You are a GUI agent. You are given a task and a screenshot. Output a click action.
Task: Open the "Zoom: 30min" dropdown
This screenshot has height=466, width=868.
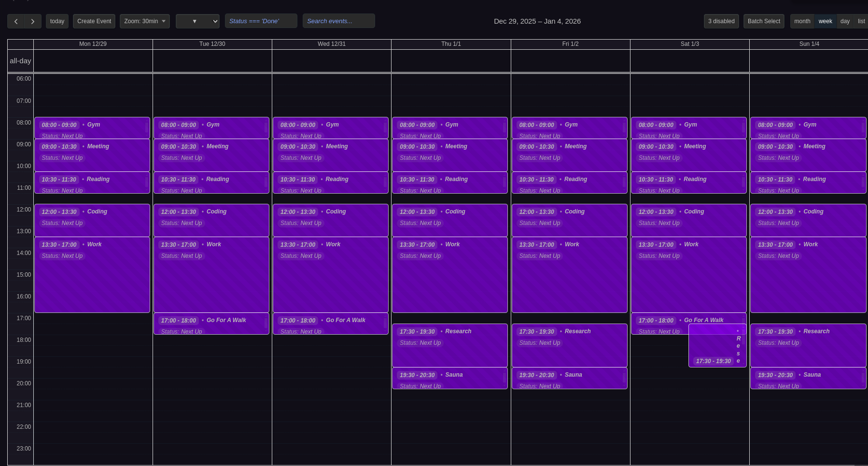coord(144,21)
